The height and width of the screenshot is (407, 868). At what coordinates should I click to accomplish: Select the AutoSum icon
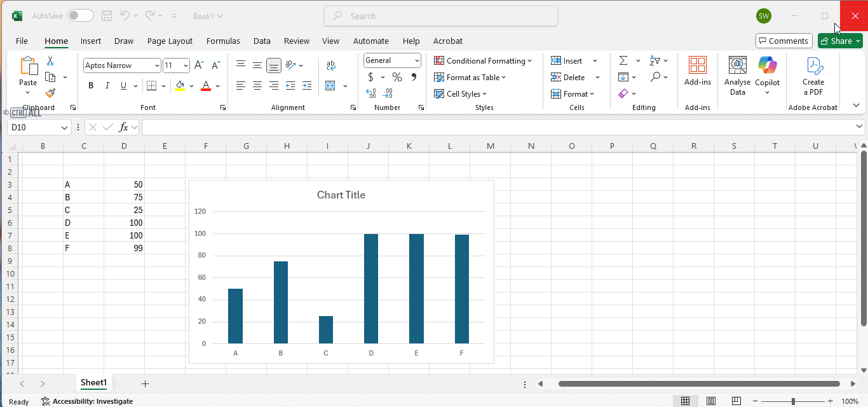[623, 60]
